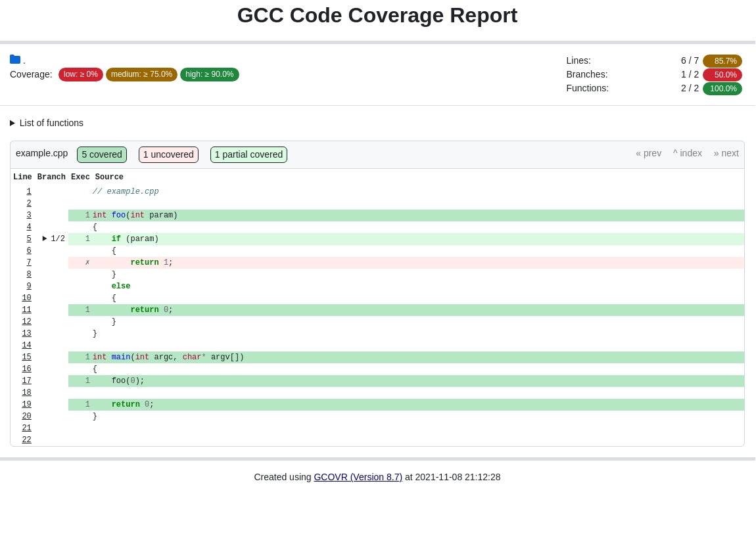This screenshot has height=542, width=756.
Task: Click the 'Source' column header
Action: pos(109,177)
